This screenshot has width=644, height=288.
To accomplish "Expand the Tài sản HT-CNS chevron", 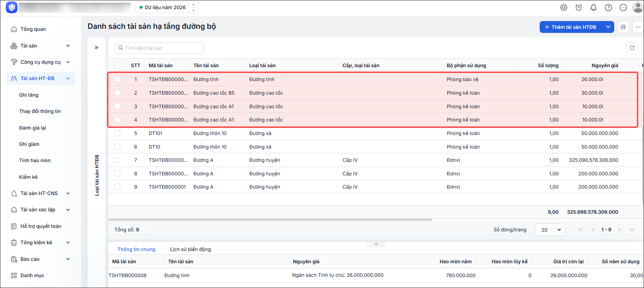I will pyautogui.click(x=68, y=193).
